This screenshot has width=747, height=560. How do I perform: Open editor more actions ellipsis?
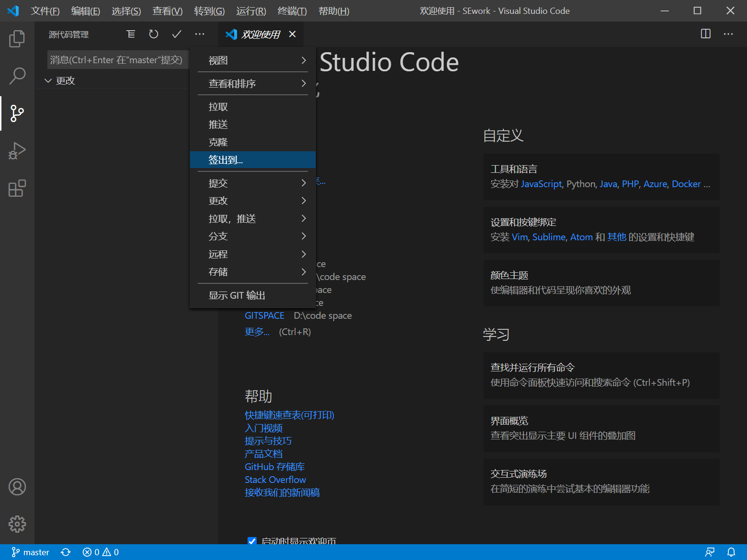click(x=728, y=34)
